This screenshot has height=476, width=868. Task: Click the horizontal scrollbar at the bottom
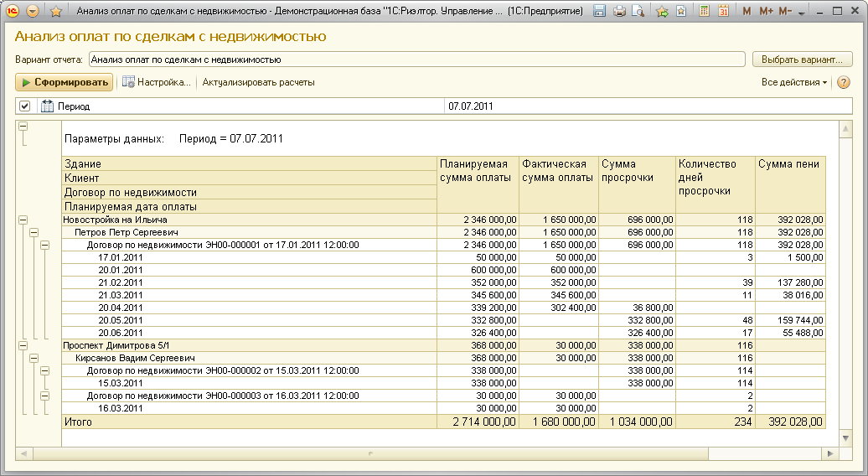click(x=419, y=453)
